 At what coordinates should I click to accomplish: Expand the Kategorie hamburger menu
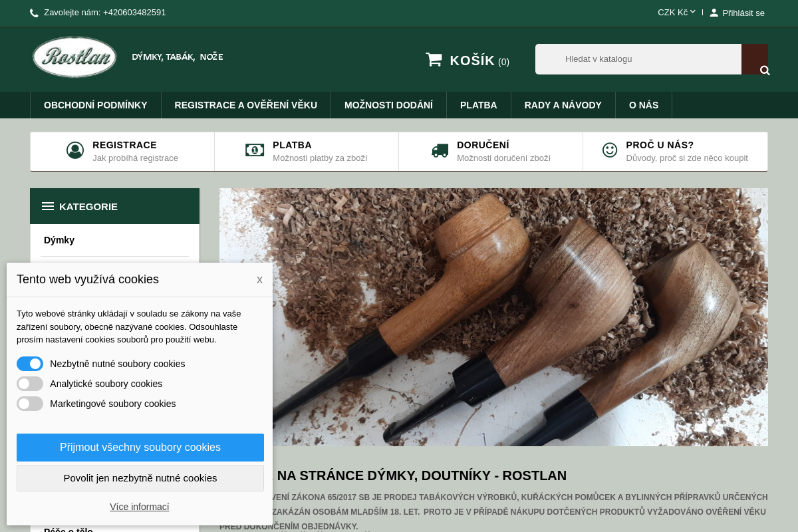(x=48, y=206)
